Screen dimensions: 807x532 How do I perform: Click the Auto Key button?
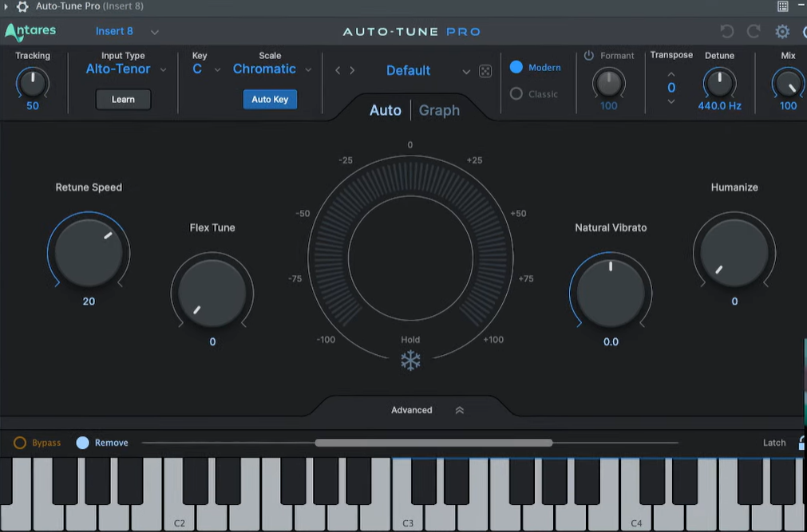pos(270,100)
